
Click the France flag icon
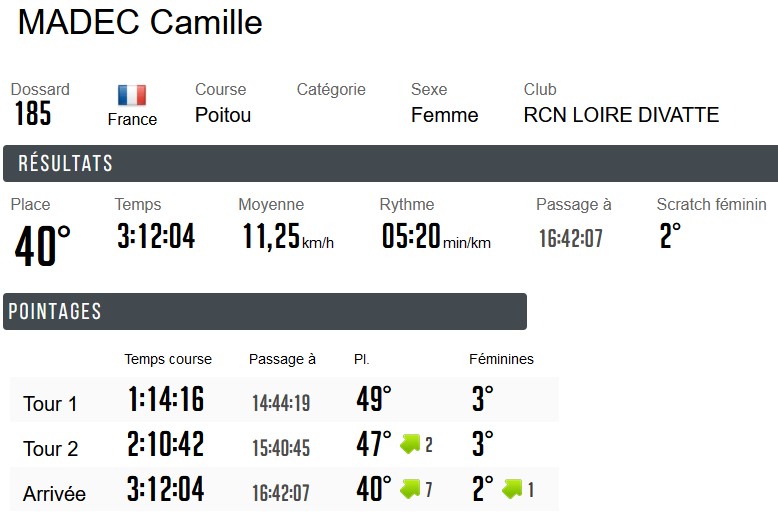132,96
